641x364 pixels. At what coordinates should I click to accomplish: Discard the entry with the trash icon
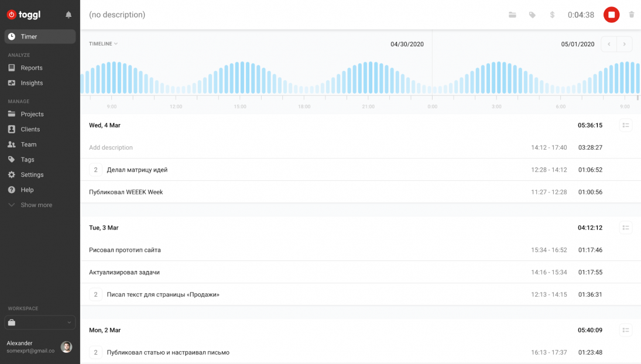pyautogui.click(x=632, y=15)
